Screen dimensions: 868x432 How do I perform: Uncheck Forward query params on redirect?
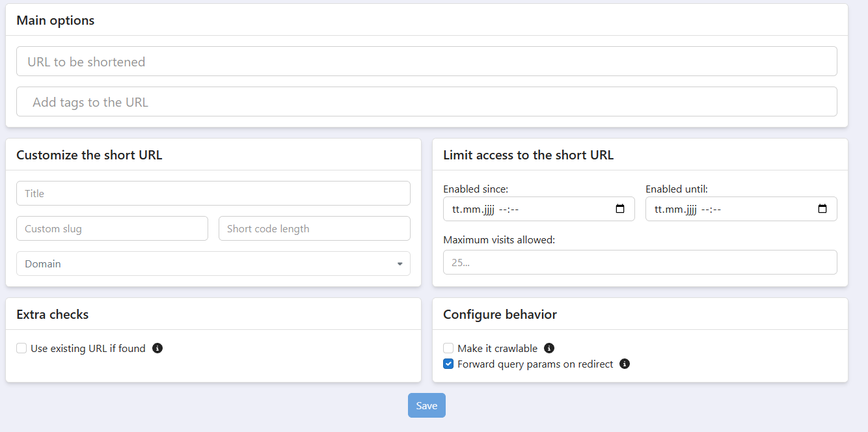(448, 364)
